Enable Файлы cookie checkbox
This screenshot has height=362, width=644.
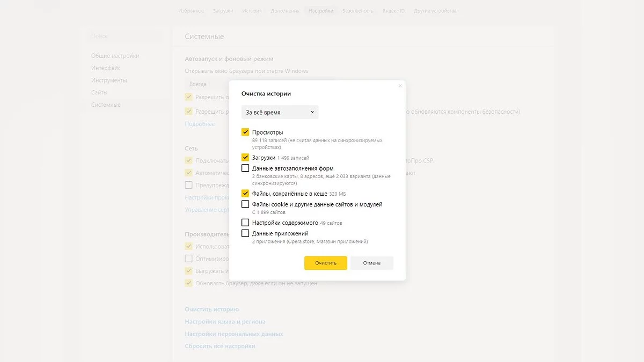point(245,204)
